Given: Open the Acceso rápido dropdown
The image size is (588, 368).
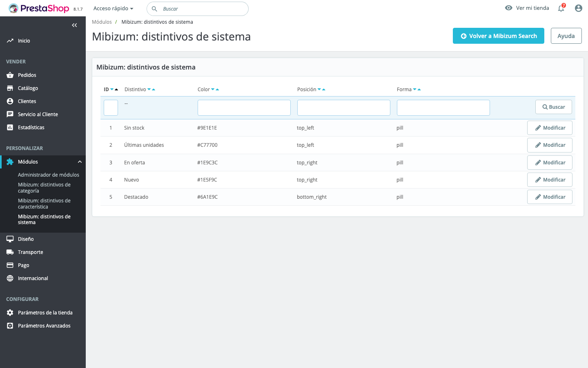Looking at the screenshot, I should coord(114,9).
